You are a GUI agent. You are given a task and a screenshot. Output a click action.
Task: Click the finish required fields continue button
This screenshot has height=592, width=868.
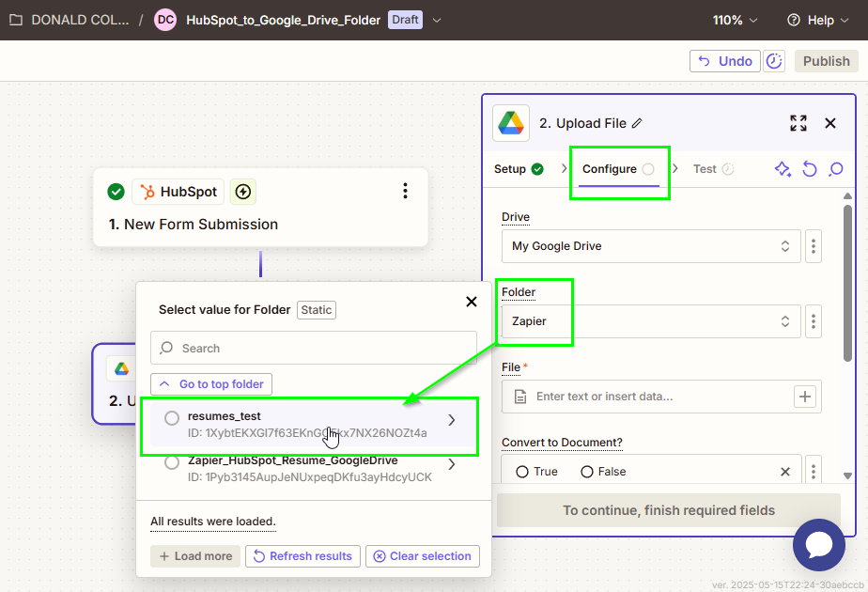[669, 510]
